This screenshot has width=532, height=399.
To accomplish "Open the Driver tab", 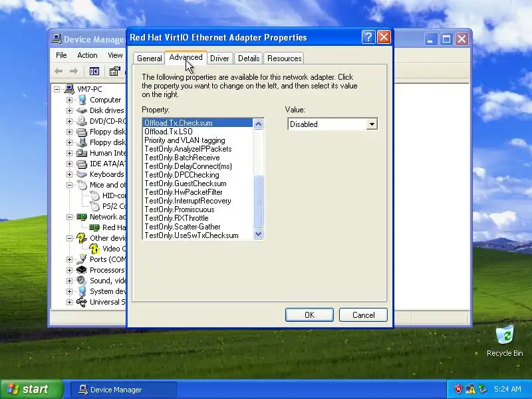I will pos(219,59).
